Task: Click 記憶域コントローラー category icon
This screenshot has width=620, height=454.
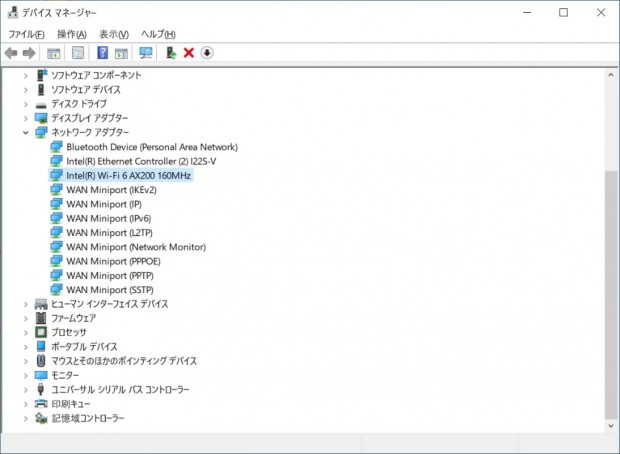Action: point(41,418)
